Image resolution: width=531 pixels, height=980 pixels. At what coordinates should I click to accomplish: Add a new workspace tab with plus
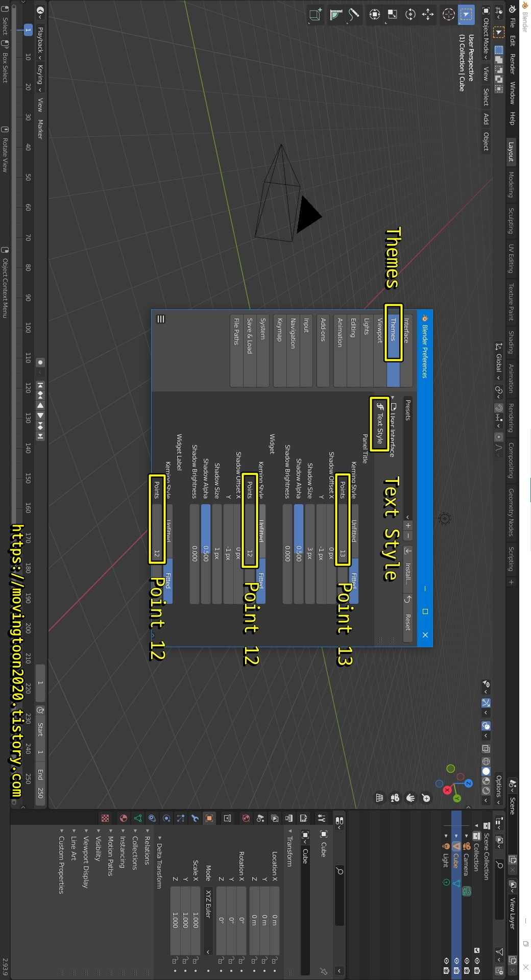click(511, 582)
